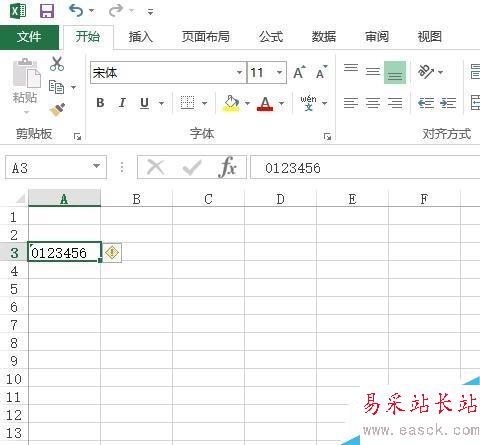Expand the Borders dropdown arrow
Screen dimensions: 480x445
tap(205, 103)
